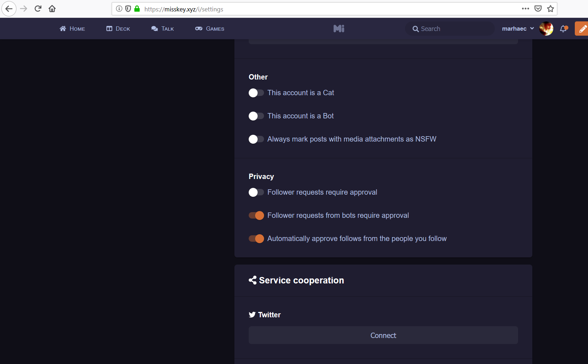
Task: Enable 'This account is a Cat'
Action: click(256, 93)
